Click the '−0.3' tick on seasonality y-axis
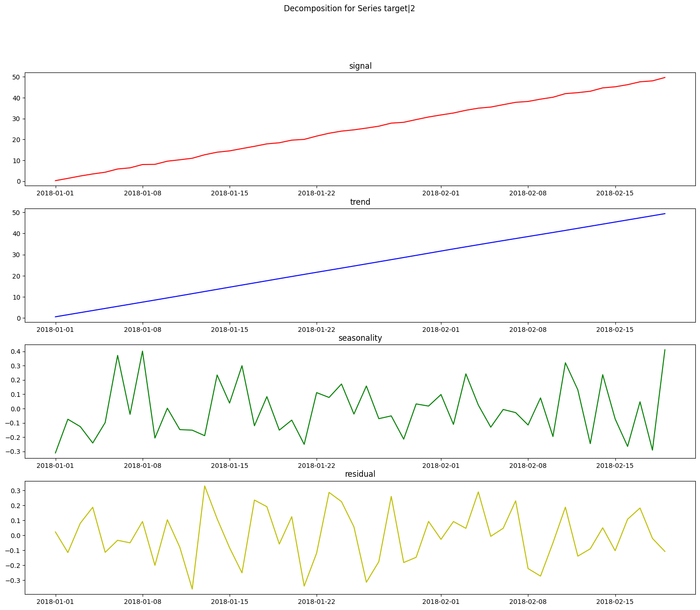Screen dimensions: 700x610 pyautogui.click(x=13, y=452)
